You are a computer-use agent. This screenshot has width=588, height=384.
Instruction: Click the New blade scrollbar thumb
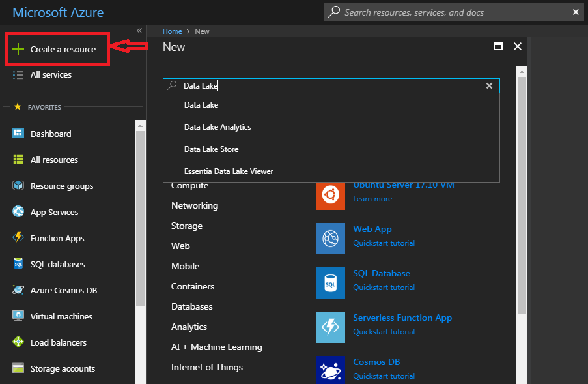[522, 195]
